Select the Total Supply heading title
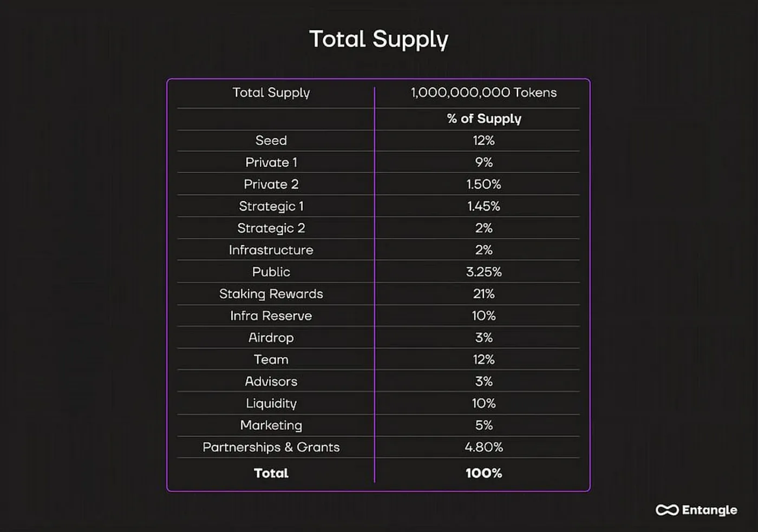Viewport: 758px width, 532px height. tap(378, 40)
